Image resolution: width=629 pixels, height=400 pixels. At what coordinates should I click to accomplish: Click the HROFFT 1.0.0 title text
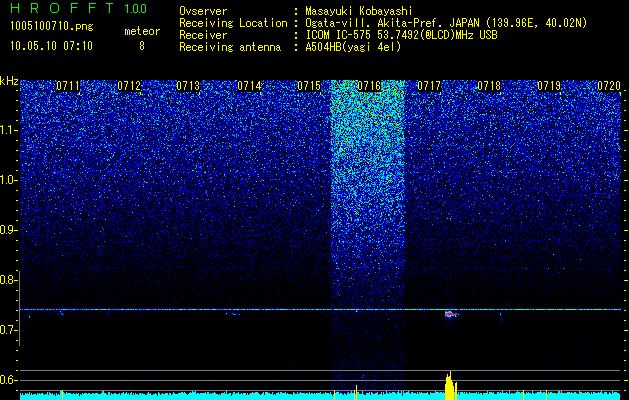[79, 8]
